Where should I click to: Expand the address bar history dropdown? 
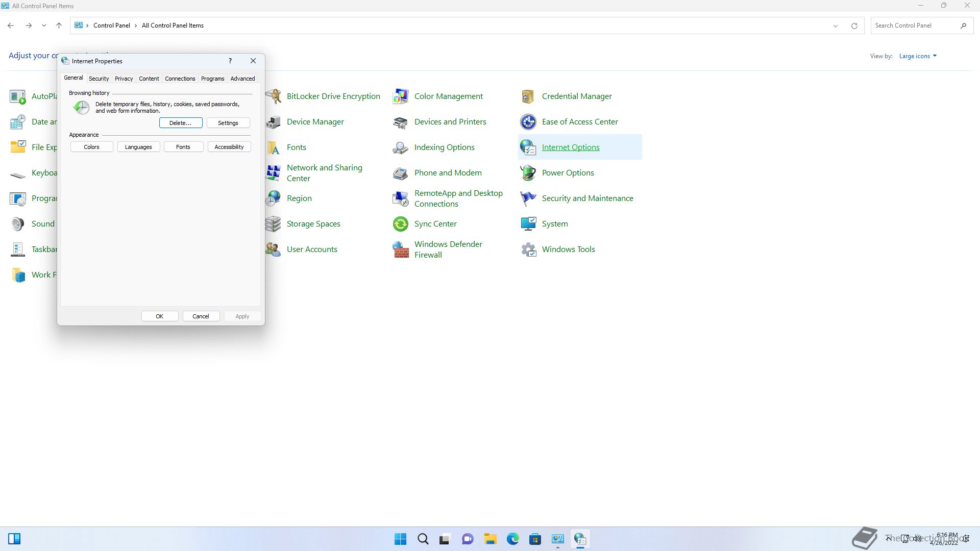pyautogui.click(x=836, y=26)
